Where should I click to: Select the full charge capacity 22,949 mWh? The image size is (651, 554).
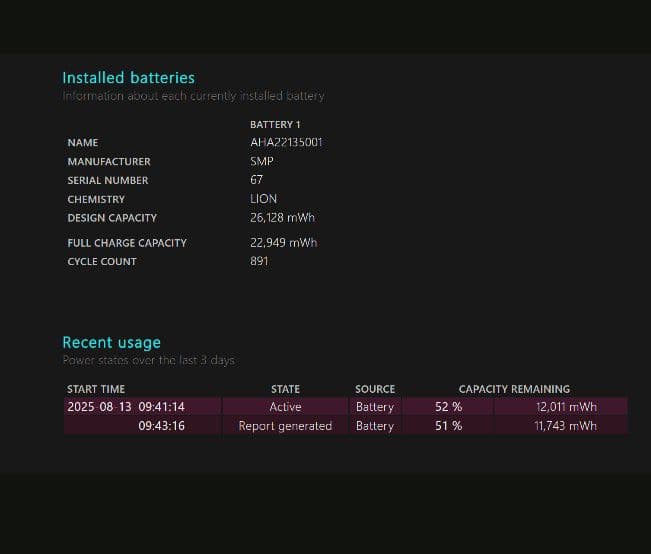(283, 243)
